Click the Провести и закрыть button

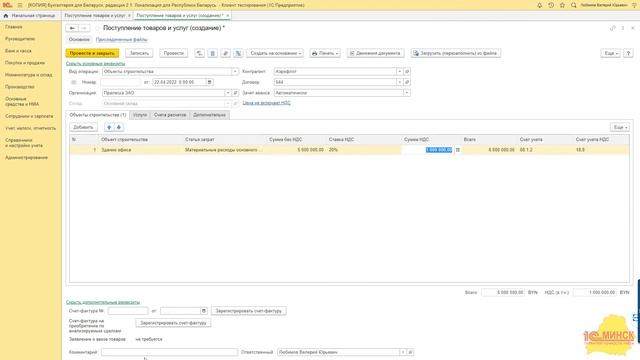[x=92, y=53]
